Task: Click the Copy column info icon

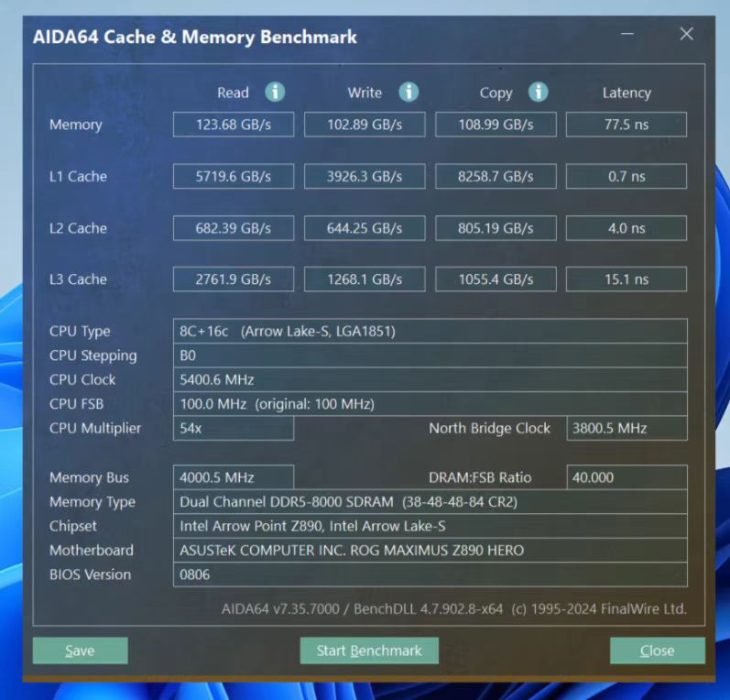Action: tap(539, 93)
